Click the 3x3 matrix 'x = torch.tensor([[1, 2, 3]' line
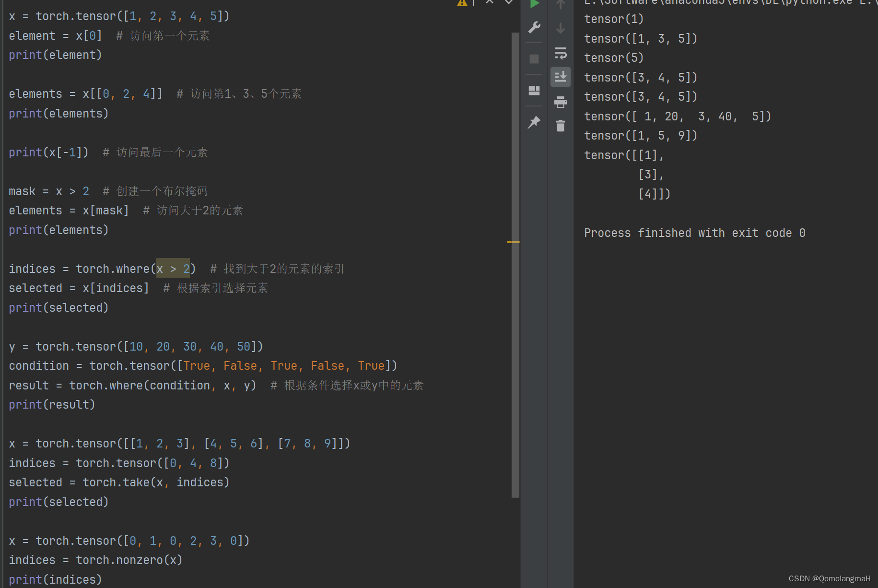The width and height of the screenshot is (878, 588). [x=180, y=444]
